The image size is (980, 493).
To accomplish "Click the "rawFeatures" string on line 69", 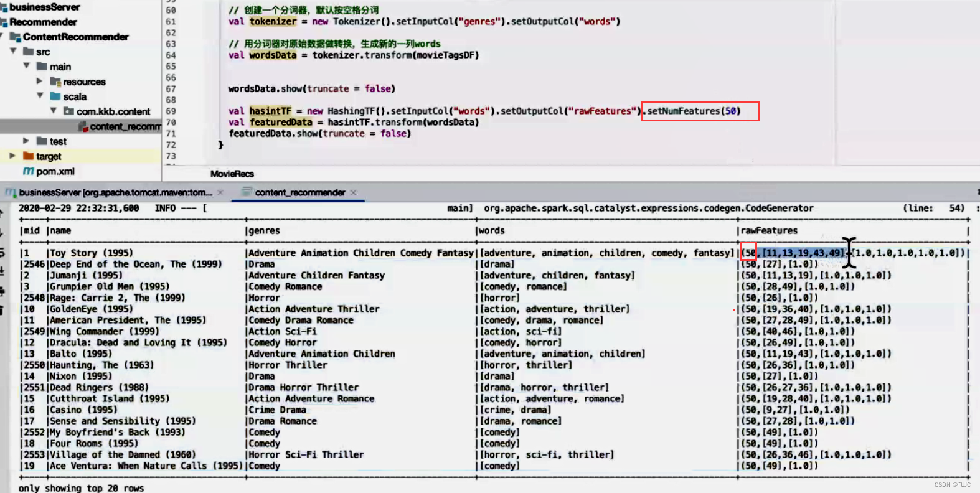I will point(602,111).
